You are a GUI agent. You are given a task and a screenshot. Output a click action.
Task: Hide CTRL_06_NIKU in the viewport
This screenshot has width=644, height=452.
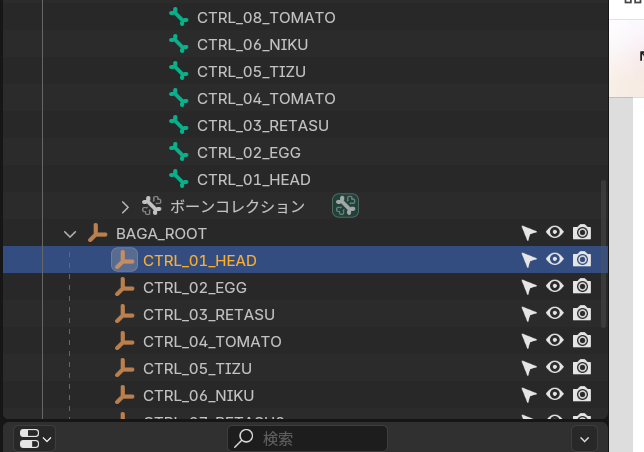point(555,395)
